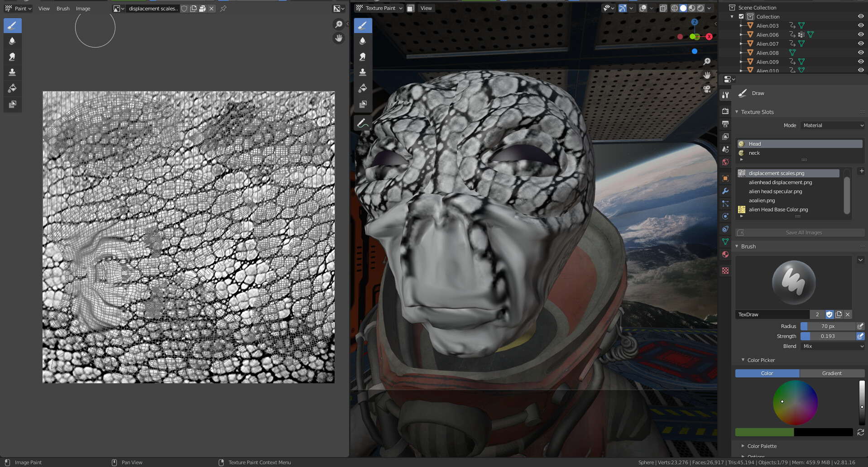This screenshot has height=467, width=868.
Task: Select the Annotate tool in 3D viewport
Action: pos(363,123)
